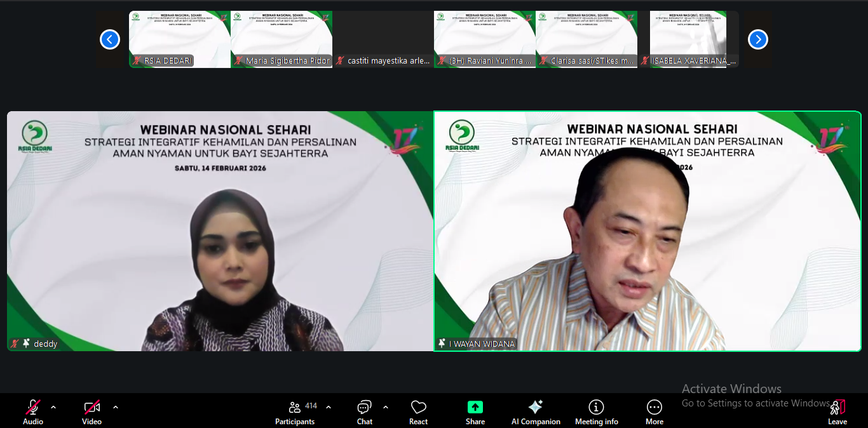Click the Leave meeting icon
Image resolution: width=868 pixels, height=428 pixels.
(x=837, y=408)
